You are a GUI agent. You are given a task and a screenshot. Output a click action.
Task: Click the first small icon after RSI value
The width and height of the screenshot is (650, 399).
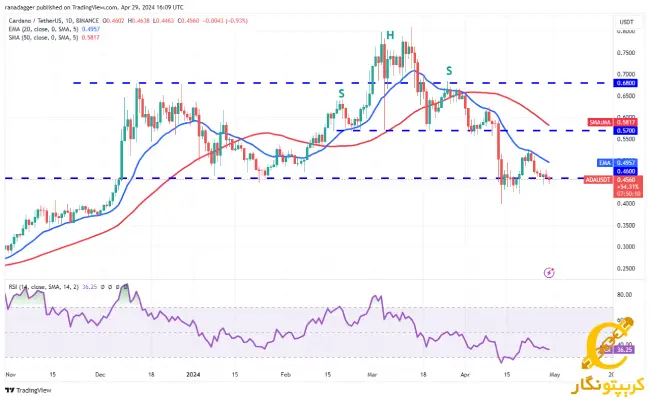(x=103, y=287)
